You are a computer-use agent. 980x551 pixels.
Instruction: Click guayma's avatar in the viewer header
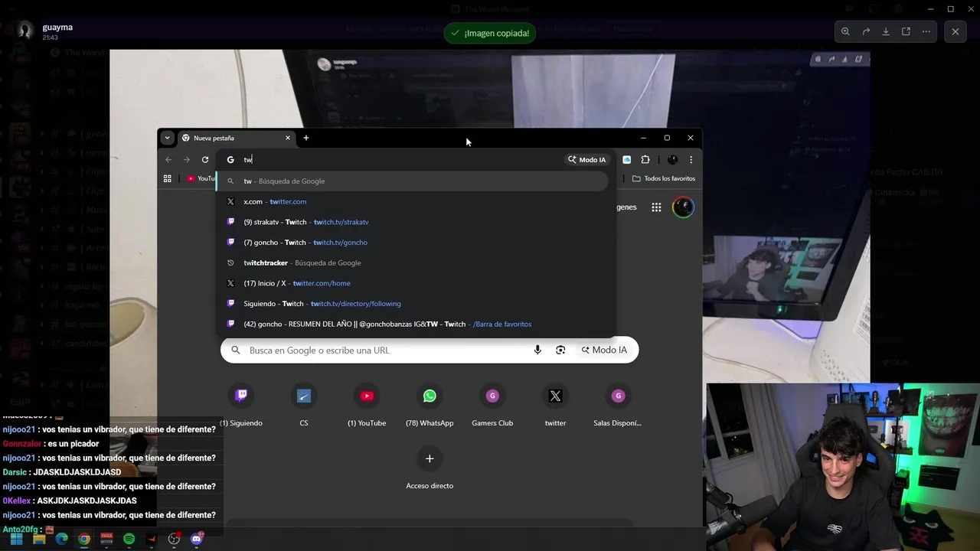click(25, 31)
